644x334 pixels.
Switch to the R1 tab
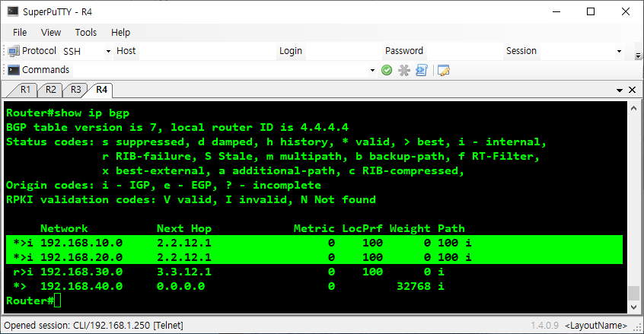point(25,90)
